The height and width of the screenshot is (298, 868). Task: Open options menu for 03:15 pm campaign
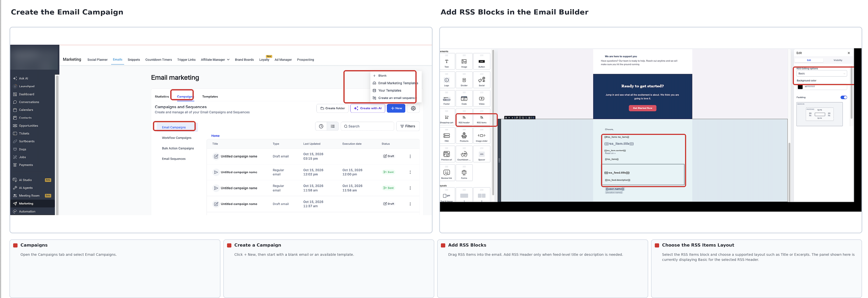(410, 156)
